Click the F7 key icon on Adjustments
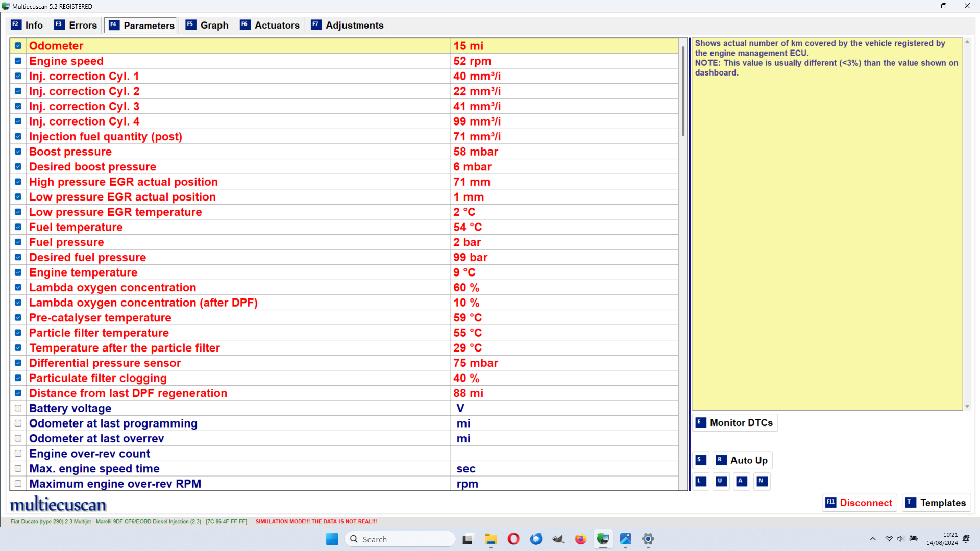 tap(316, 25)
